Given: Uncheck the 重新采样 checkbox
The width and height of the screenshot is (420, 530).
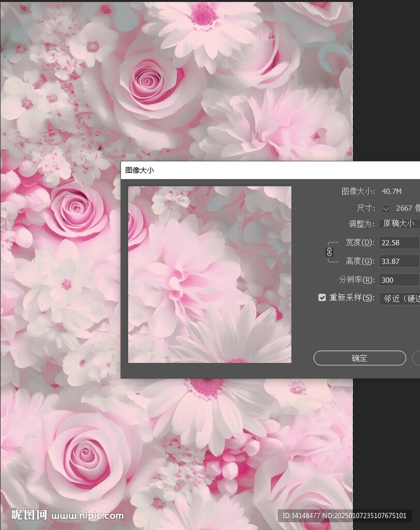Looking at the screenshot, I should [x=322, y=298].
